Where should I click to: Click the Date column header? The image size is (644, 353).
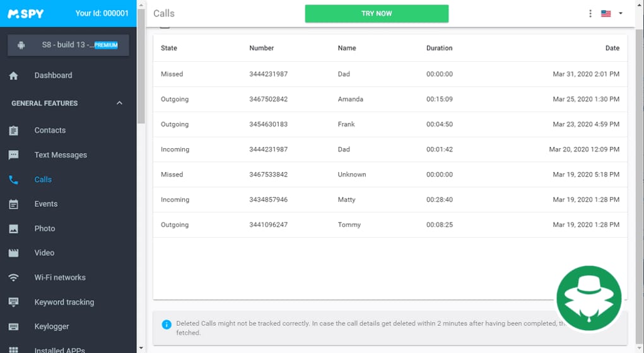[612, 48]
